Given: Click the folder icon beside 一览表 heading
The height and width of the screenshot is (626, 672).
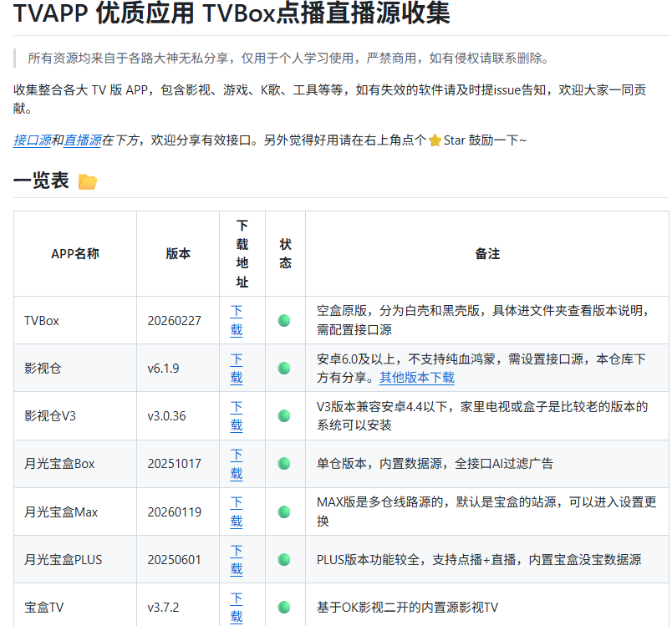Looking at the screenshot, I should pos(88,181).
